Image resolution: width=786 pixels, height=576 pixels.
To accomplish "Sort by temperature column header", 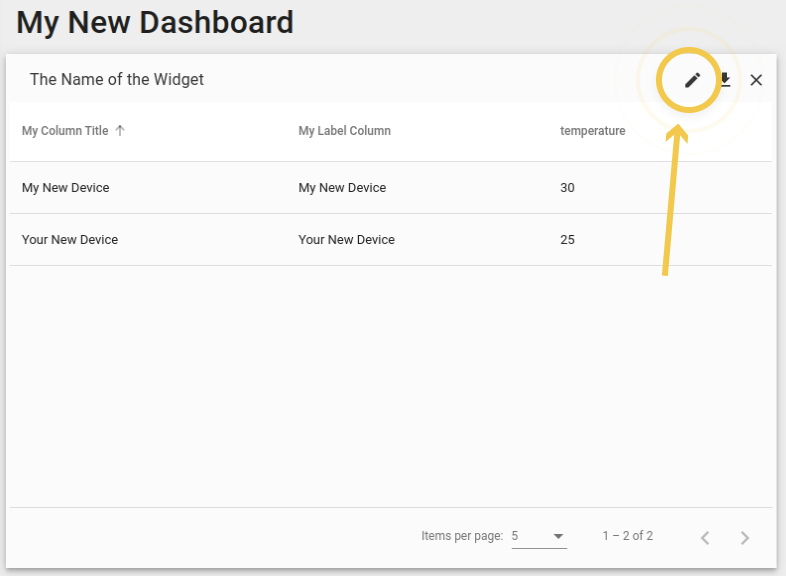I will coord(593,131).
